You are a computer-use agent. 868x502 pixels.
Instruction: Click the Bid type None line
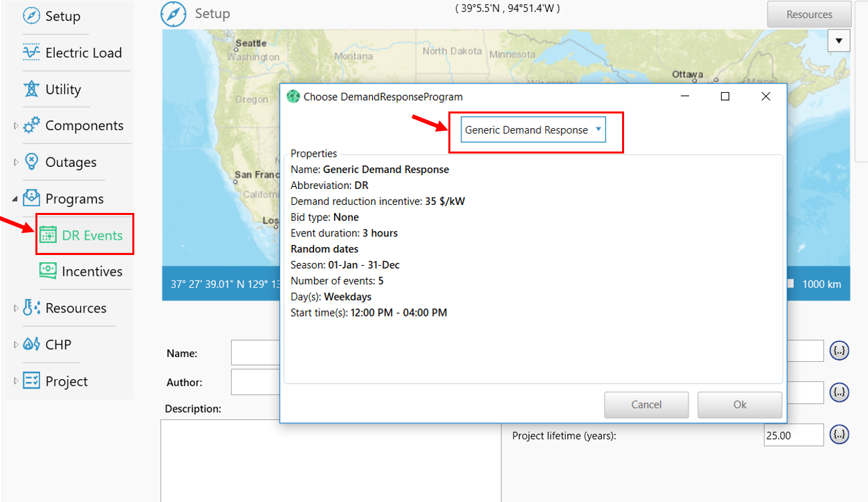click(325, 217)
